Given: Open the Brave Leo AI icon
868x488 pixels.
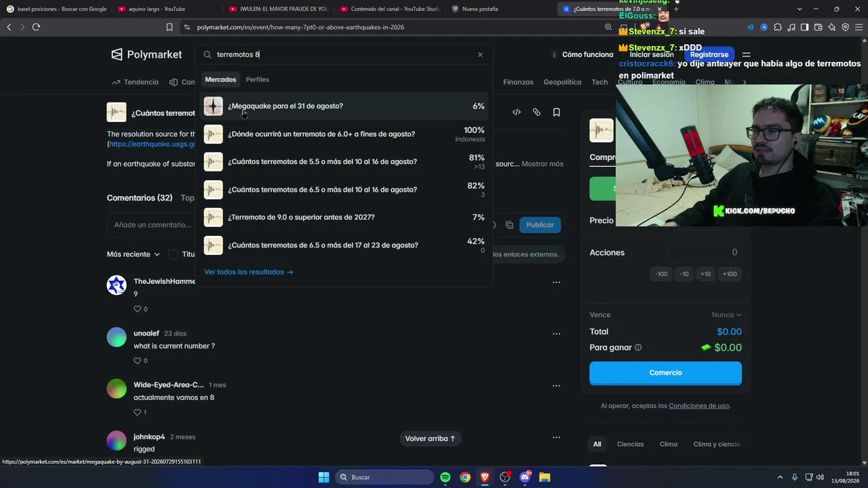Looking at the screenshot, I should coord(832,27).
